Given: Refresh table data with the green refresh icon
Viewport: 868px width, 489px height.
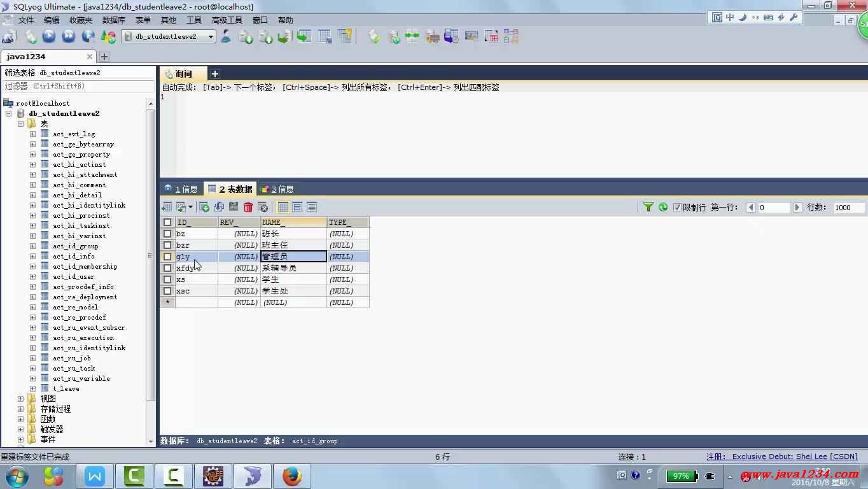Looking at the screenshot, I should tap(663, 207).
